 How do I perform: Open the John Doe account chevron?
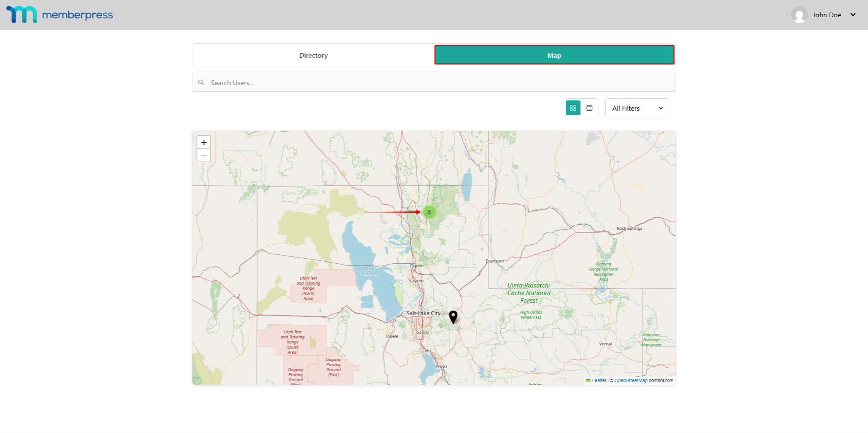coord(853,15)
